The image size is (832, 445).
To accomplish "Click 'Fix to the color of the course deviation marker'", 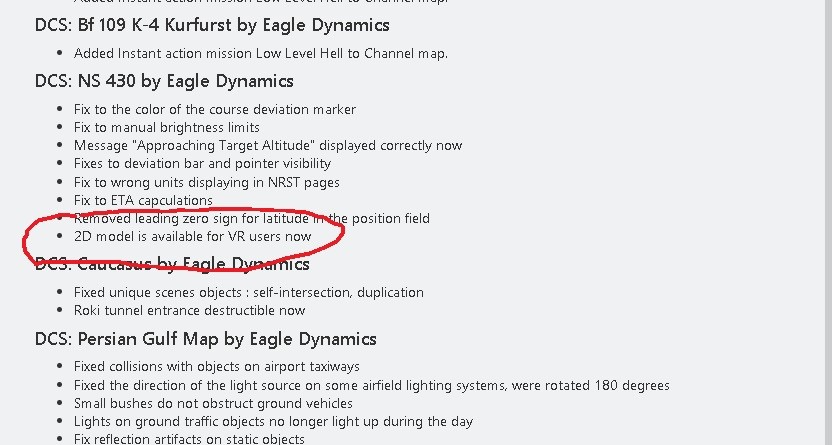I will click(x=215, y=109).
